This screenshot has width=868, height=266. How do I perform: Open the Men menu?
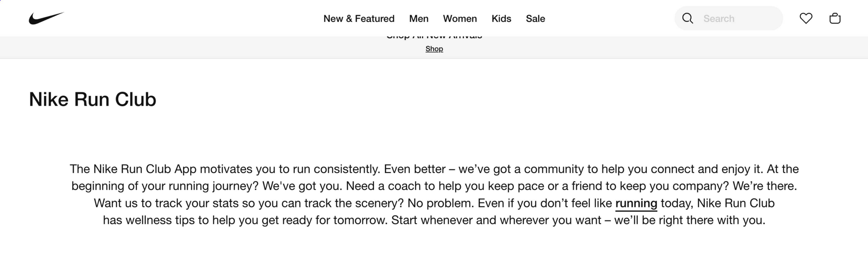(x=418, y=19)
